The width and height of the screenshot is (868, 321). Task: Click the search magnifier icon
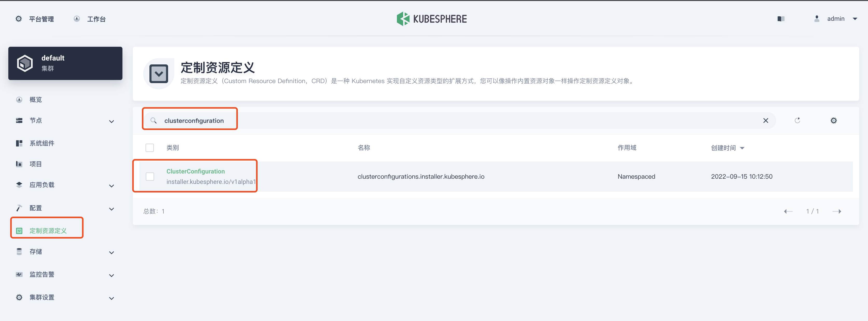point(153,121)
